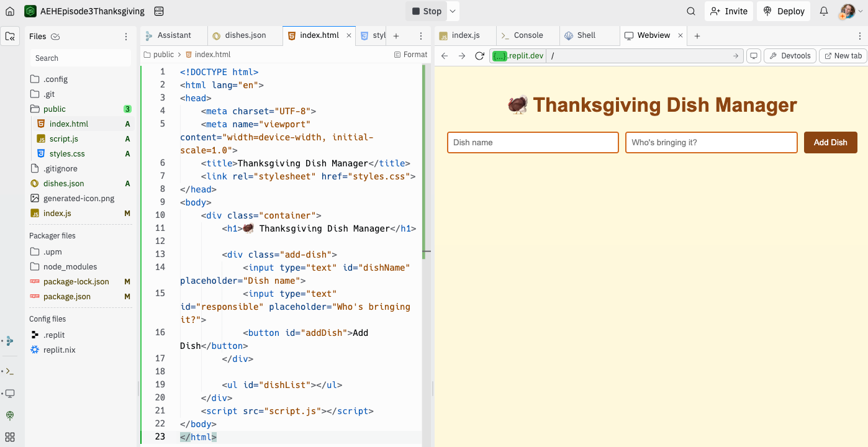Switch to the styles.css editor tab
This screenshot has width=868, height=447.
373,35
